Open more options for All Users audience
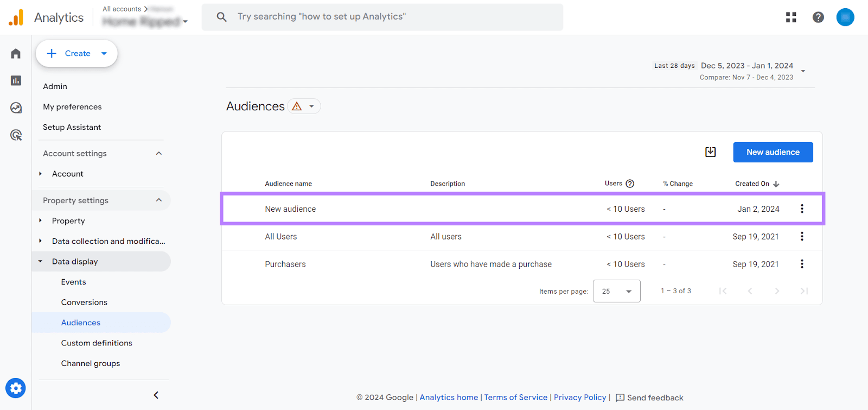This screenshot has width=868, height=410. point(802,236)
